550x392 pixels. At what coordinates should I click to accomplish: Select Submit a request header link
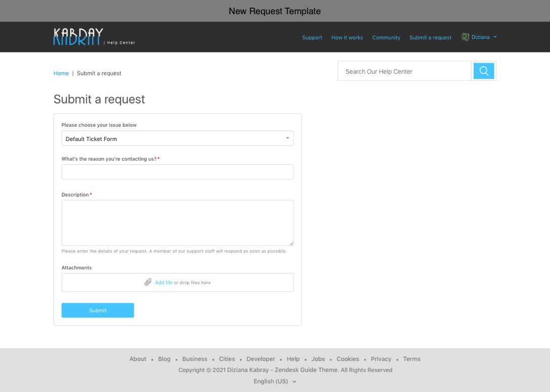point(430,37)
